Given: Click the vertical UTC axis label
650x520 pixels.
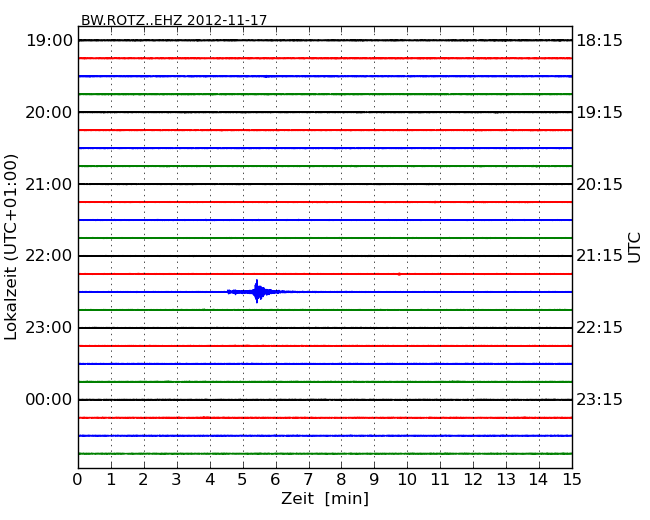Looking at the screenshot, I should (634, 248).
